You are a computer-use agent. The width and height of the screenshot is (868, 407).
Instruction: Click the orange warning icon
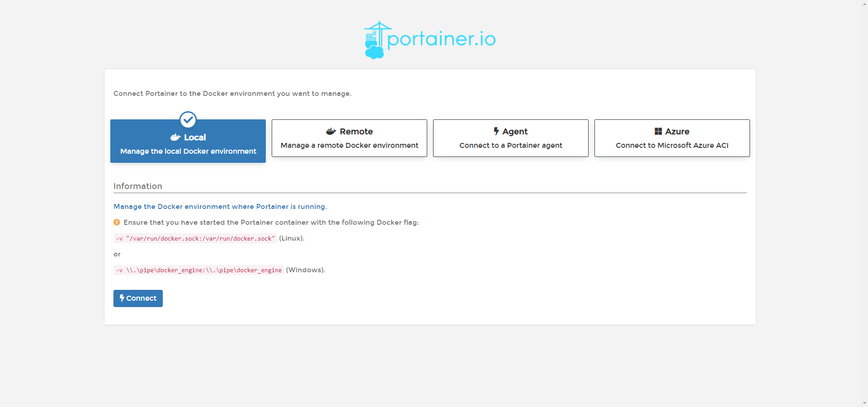click(117, 222)
